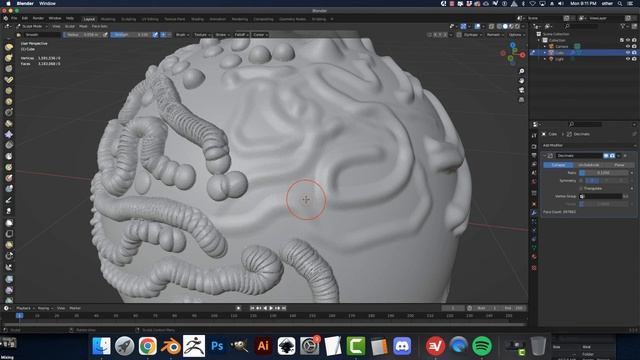Open the timeline Playback menu
This screenshot has width=640, height=360.
click(25, 308)
